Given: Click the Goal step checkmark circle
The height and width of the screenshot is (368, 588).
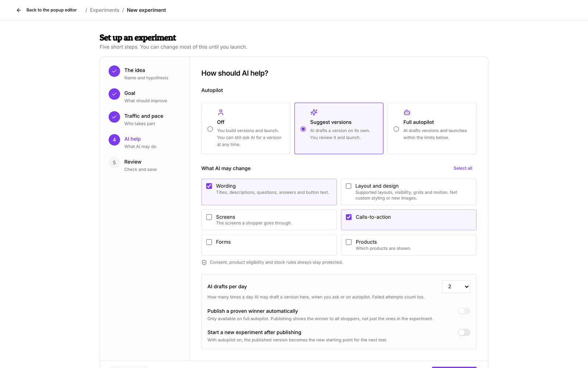Looking at the screenshot, I should [114, 94].
